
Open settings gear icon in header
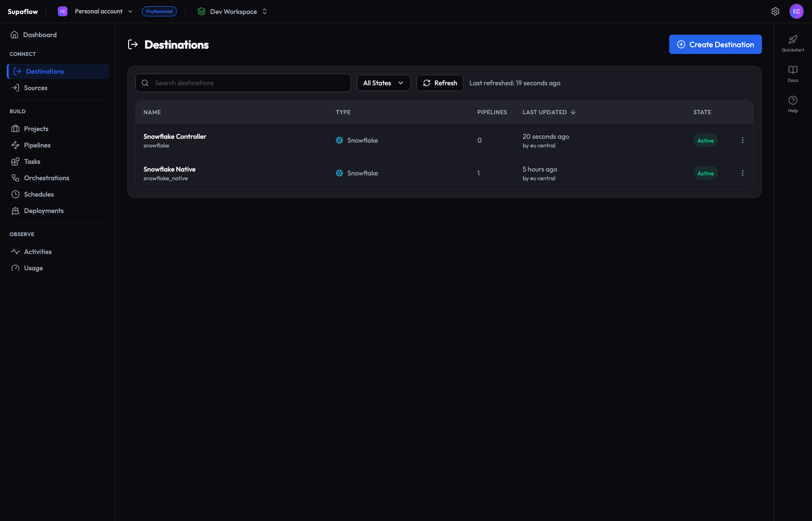[775, 12]
